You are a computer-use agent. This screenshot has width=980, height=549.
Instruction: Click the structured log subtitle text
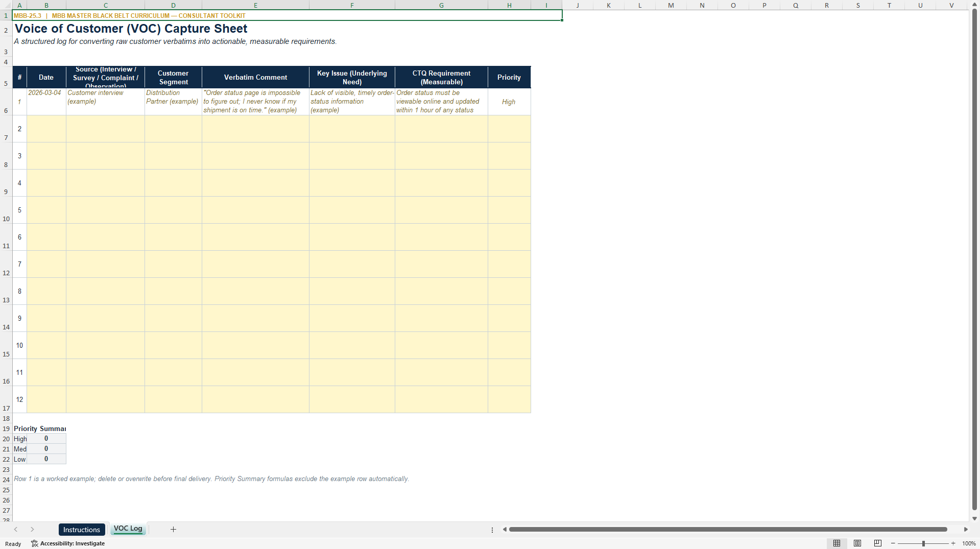175,41
